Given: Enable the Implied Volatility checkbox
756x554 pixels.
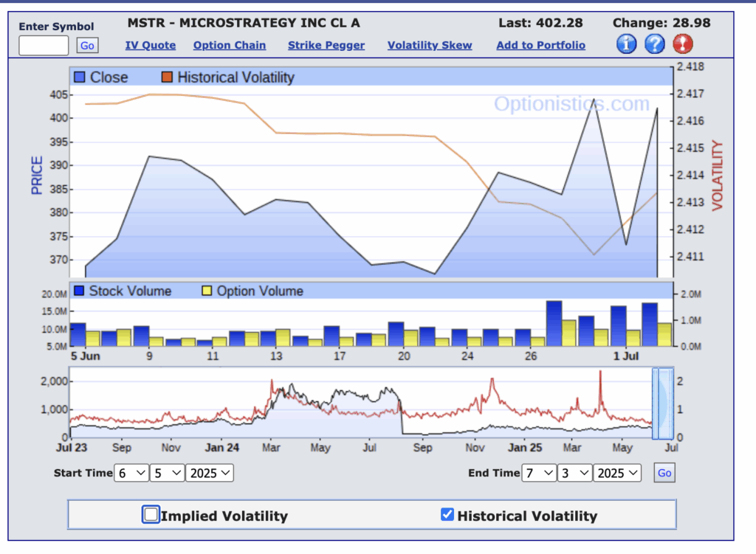Looking at the screenshot, I should pos(151,514).
